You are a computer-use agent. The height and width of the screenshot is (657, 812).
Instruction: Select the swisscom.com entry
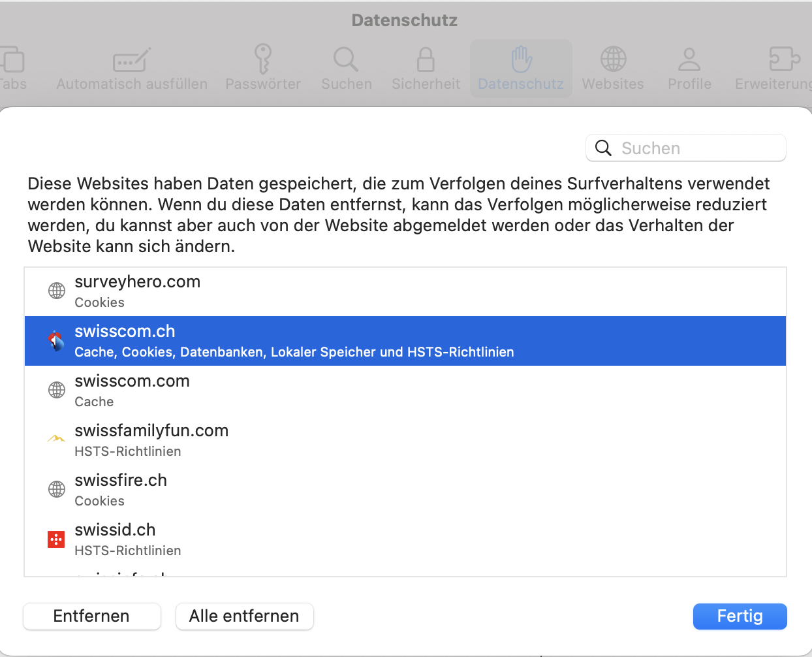(405, 391)
